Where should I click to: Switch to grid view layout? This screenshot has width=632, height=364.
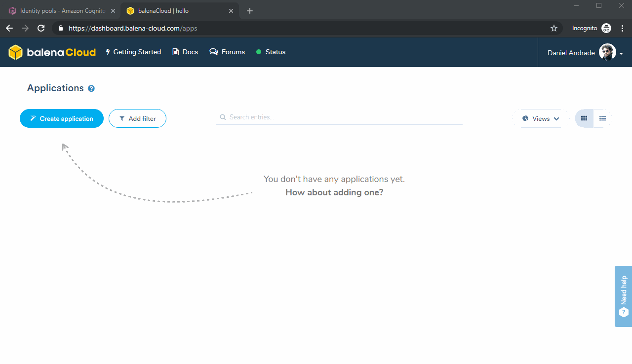[584, 118]
